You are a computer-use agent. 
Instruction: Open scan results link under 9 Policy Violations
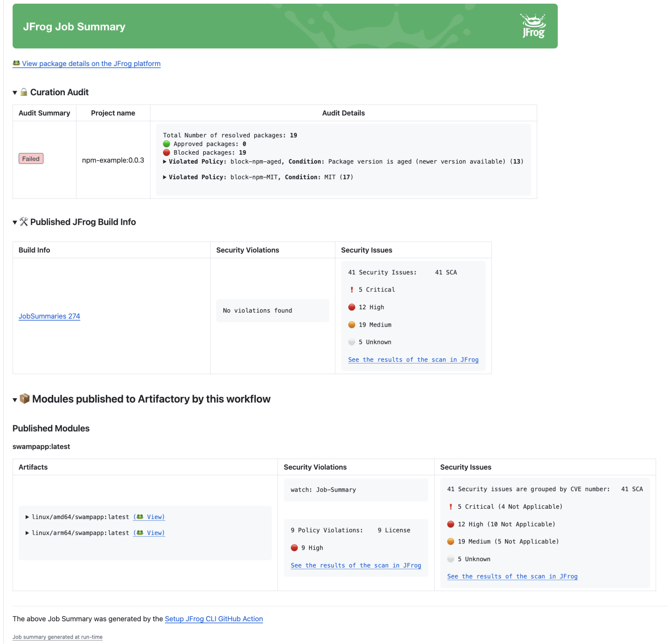coord(356,565)
